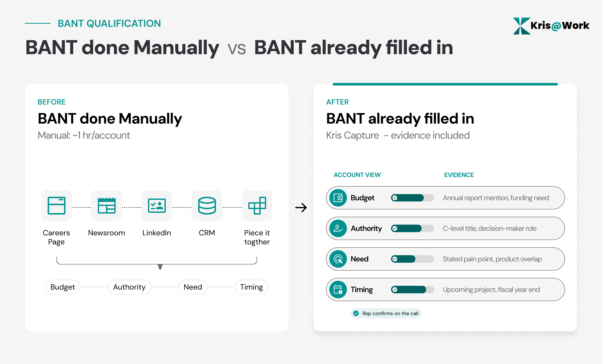Open the Timing calendar clock icon
The height and width of the screenshot is (364, 602).
[338, 289]
